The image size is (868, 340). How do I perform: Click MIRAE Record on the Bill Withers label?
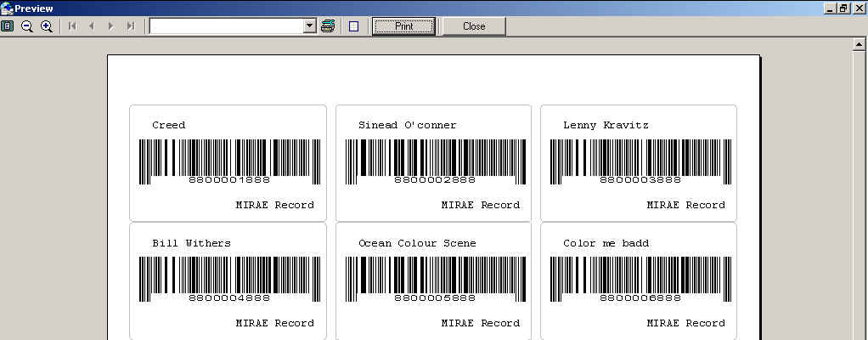coord(274,323)
